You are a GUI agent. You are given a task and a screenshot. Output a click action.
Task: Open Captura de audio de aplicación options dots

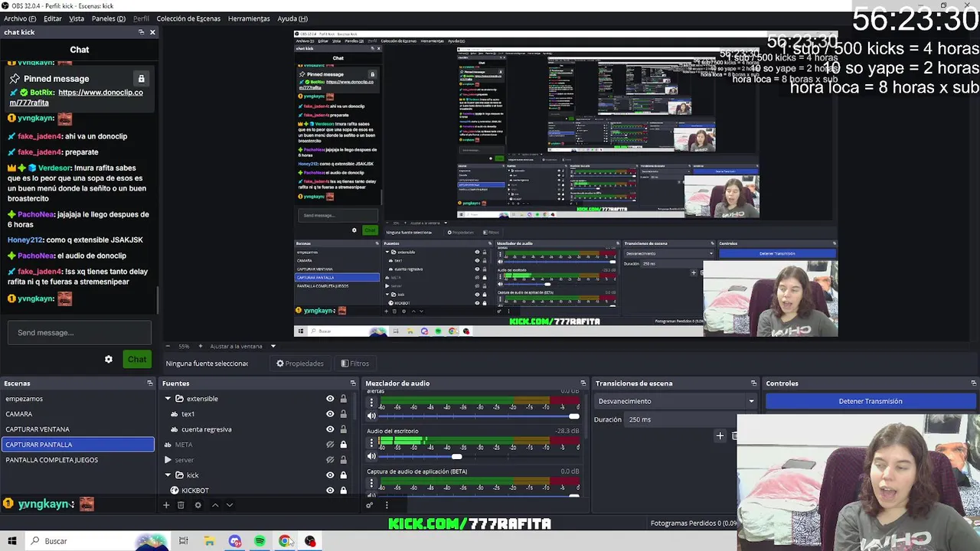click(x=371, y=483)
